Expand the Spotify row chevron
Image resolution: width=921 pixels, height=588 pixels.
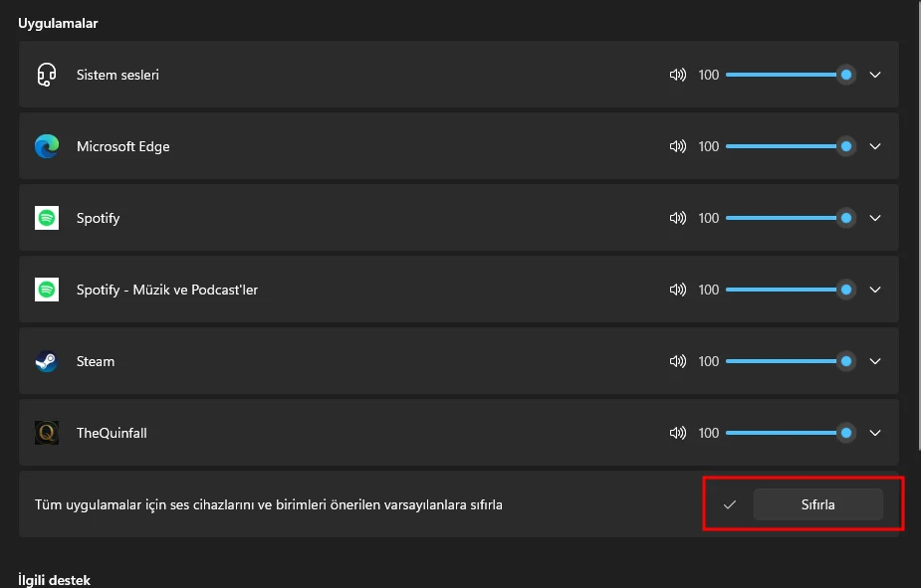pos(875,218)
